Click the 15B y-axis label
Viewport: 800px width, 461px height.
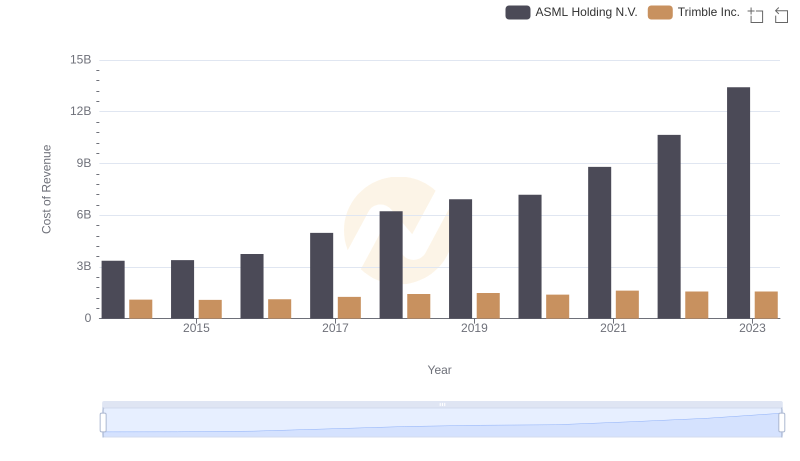tap(81, 60)
